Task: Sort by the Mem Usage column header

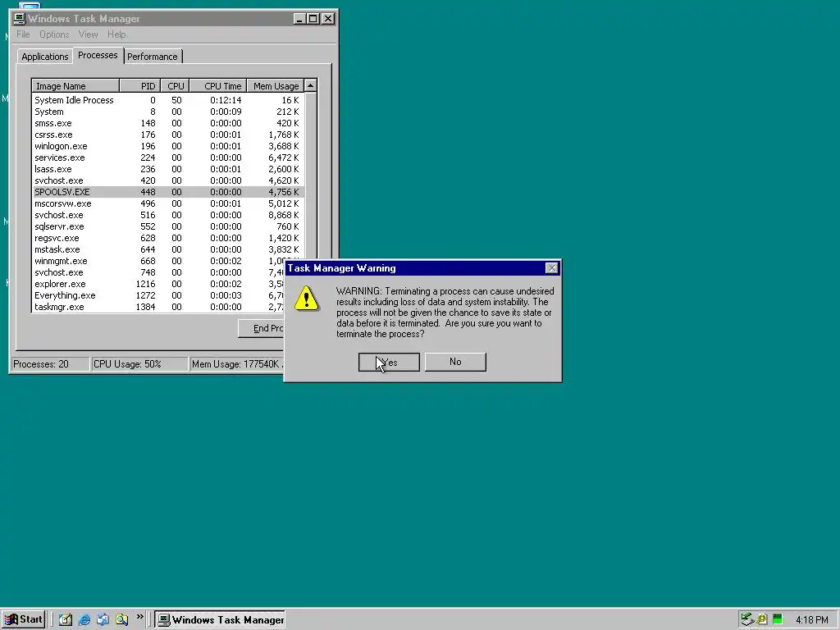Action: 276,85
